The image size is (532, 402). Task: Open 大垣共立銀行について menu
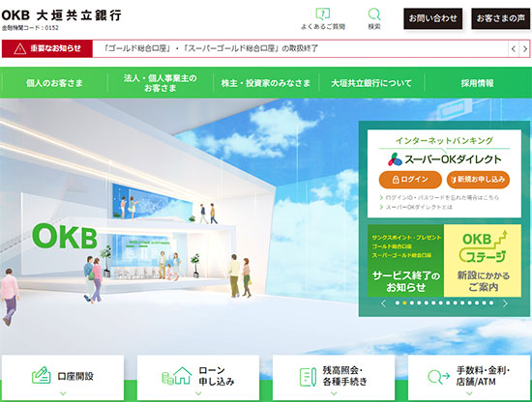[371, 83]
